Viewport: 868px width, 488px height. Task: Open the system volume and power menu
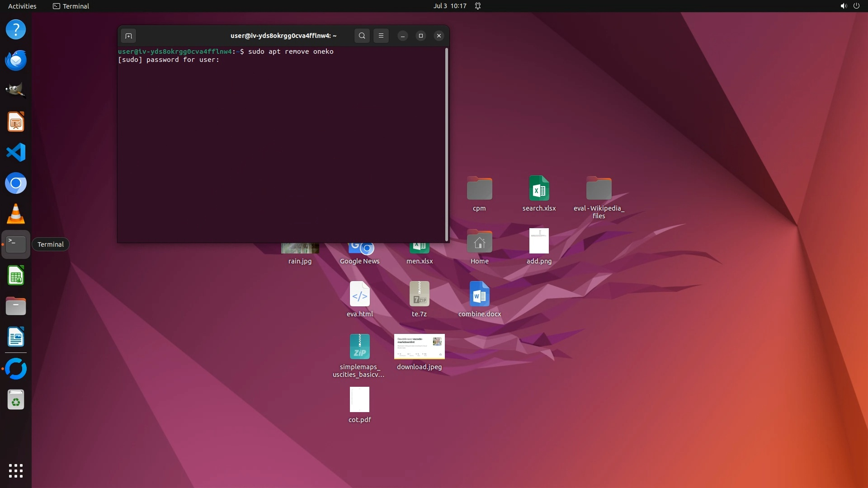pyautogui.click(x=849, y=6)
